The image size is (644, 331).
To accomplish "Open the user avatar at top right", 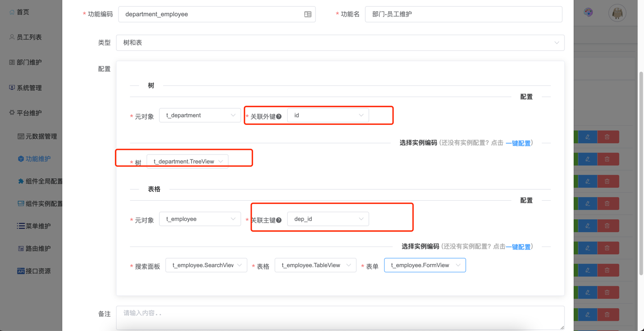I will (617, 13).
